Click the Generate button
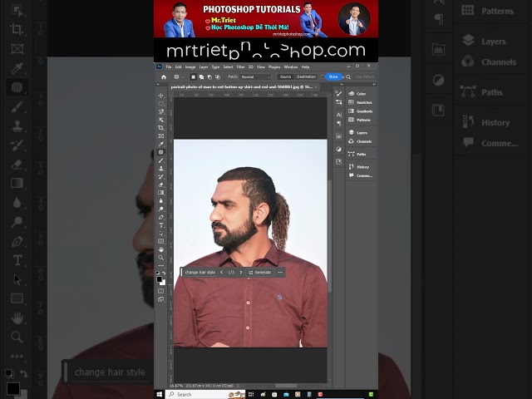 [x=260, y=273]
